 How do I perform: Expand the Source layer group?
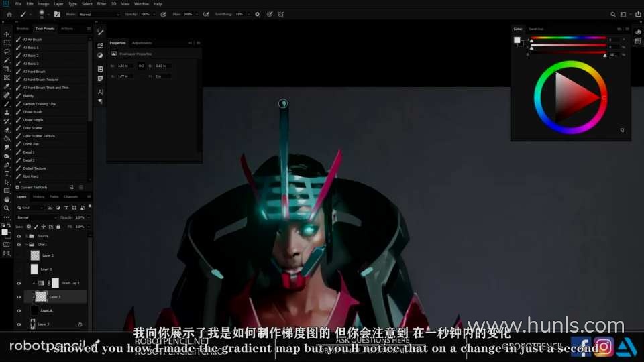(27, 237)
